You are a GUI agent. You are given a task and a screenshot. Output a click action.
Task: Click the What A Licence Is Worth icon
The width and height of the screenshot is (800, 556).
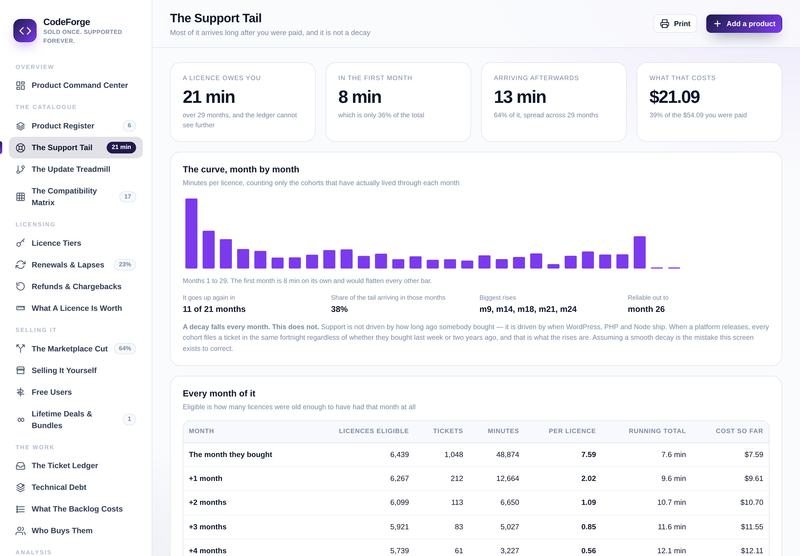pyautogui.click(x=20, y=308)
